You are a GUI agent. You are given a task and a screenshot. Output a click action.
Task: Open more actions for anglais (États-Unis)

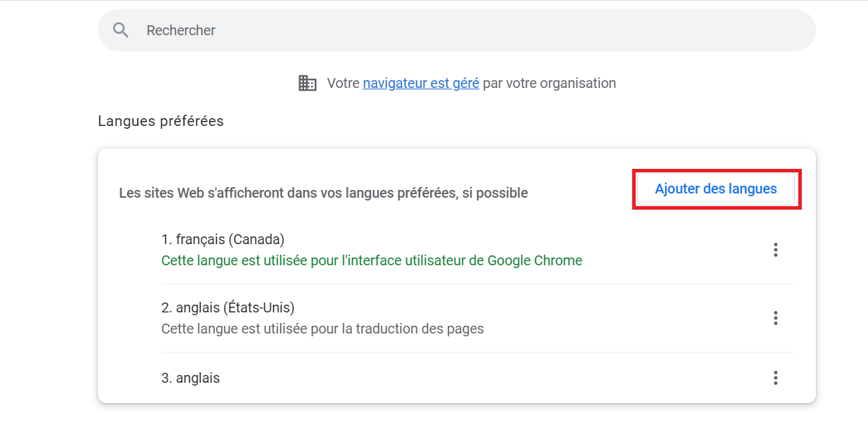775,318
